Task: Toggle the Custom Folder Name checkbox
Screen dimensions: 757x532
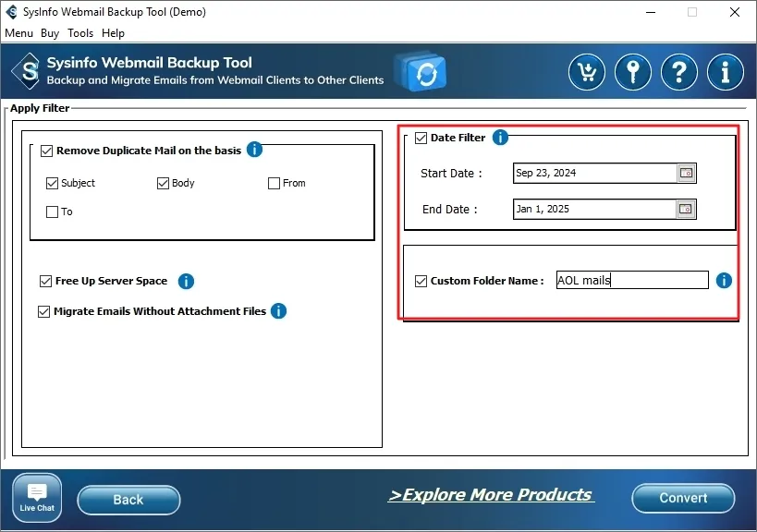Action: point(421,281)
